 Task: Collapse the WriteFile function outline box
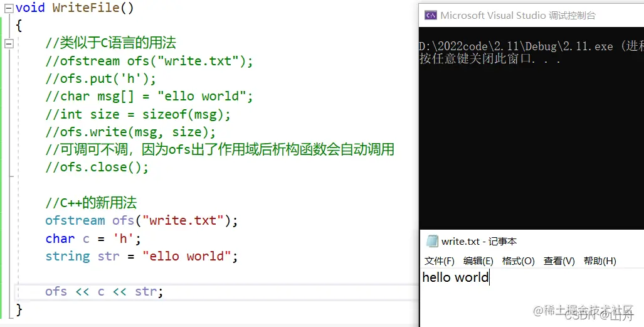click(9, 8)
